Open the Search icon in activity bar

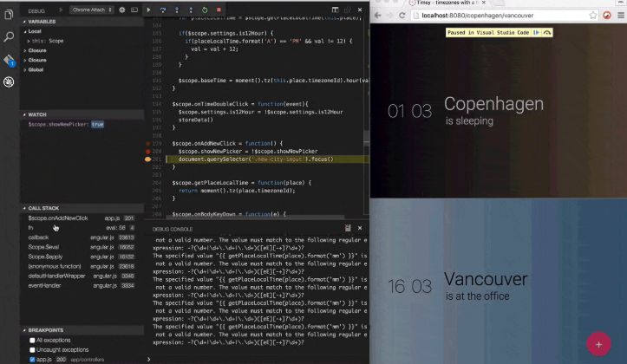tap(9, 36)
